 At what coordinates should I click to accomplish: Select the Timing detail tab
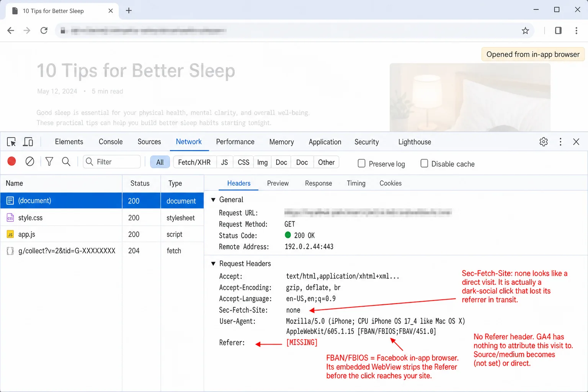coord(356,183)
